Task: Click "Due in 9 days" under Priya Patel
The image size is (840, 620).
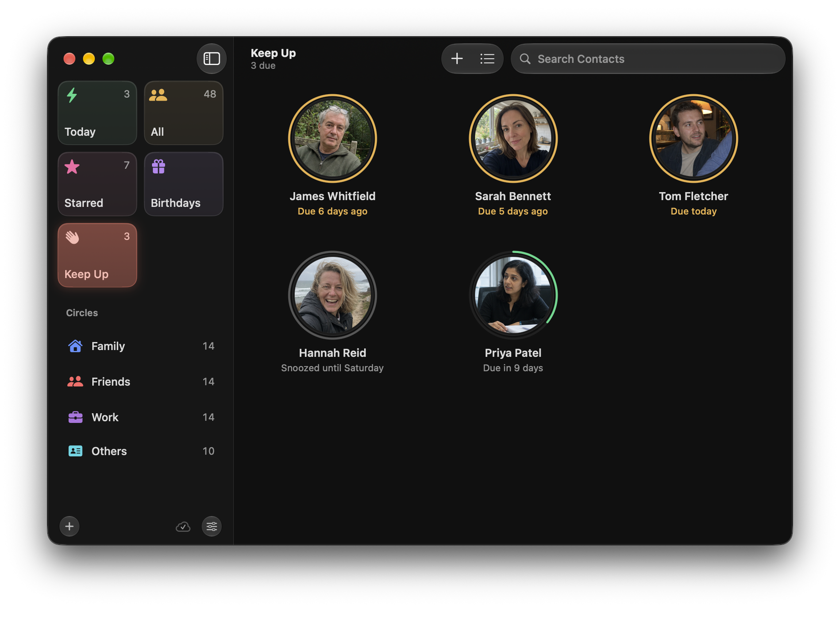Action: click(513, 368)
